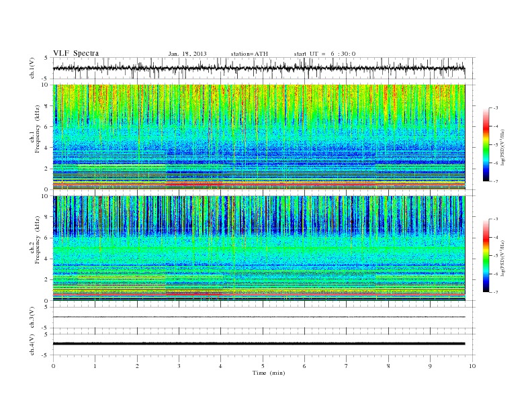Click the color scale bar beside ch.2 spectrogram
The height and width of the screenshot is (411, 532).
[x=486, y=255]
